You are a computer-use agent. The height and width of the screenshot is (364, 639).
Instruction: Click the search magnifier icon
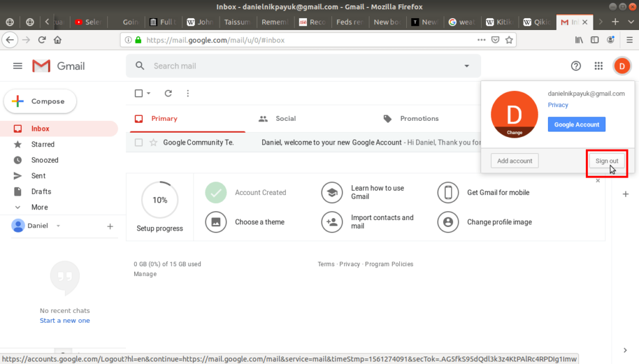tap(140, 66)
